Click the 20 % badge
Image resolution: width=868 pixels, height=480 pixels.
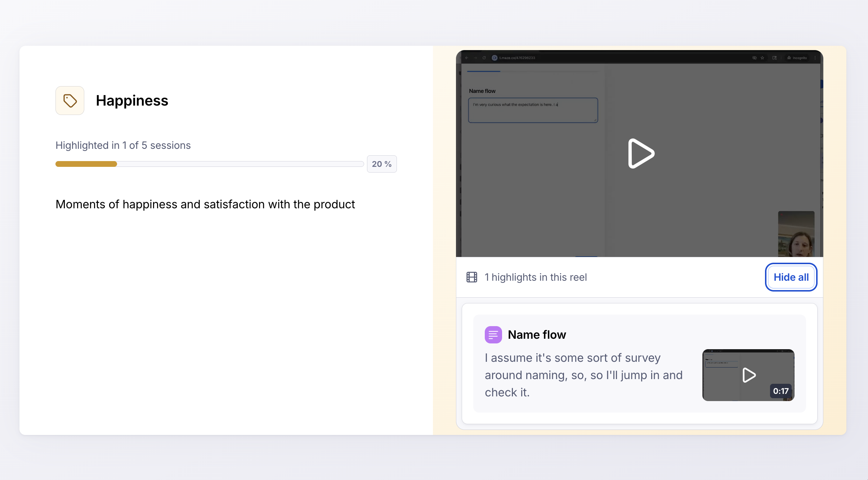382,164
